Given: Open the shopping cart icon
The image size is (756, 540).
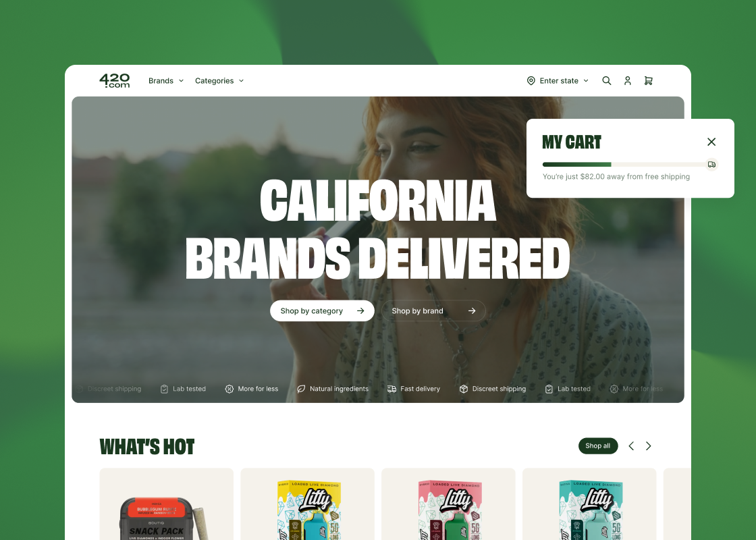Looking at the screenshot, I should (649, 80).
